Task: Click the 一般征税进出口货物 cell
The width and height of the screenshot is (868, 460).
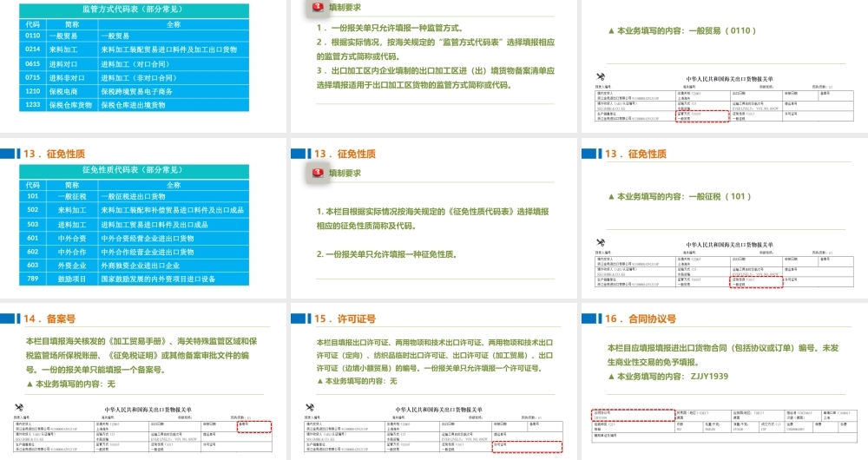Action: [x=174, y=196]
